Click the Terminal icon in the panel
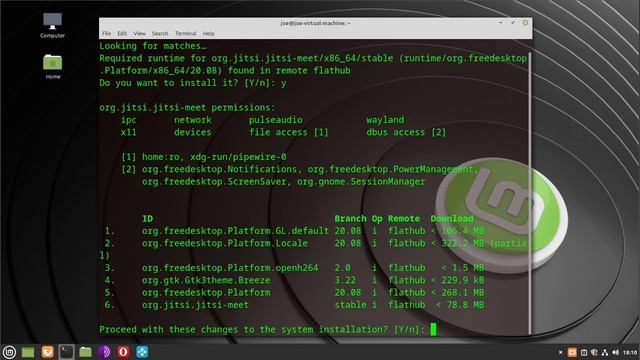640x360 pixels. (66, 352)
